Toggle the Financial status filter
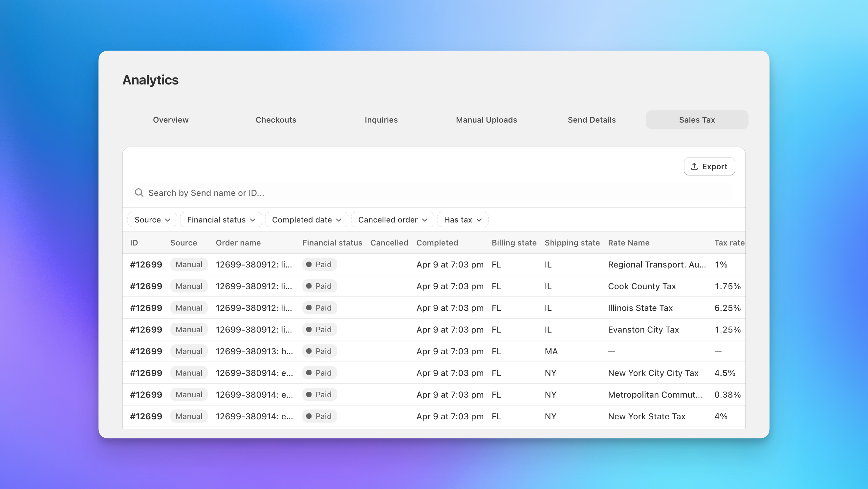This screenshot has height=489, width=868. [x=221, y=220]
